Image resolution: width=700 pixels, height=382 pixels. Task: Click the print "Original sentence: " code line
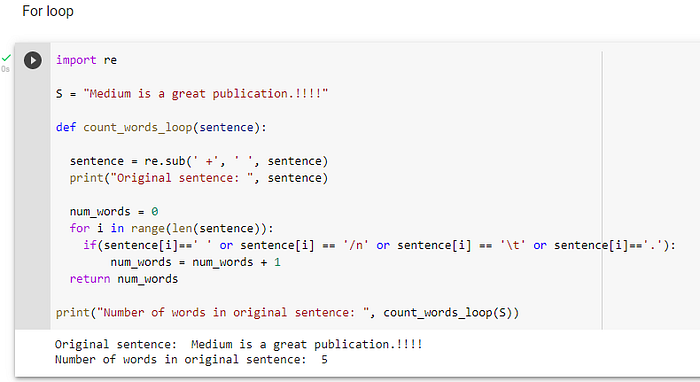pos(199,178)
